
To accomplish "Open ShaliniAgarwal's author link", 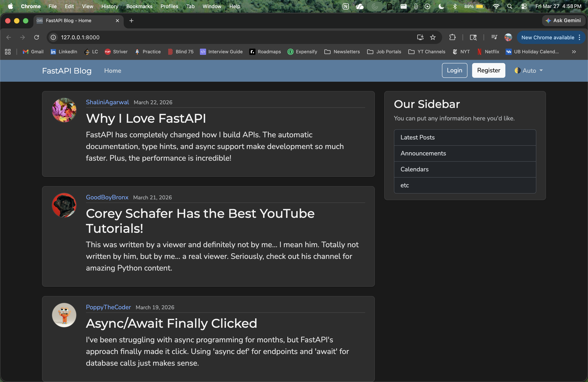I will 107,102.
